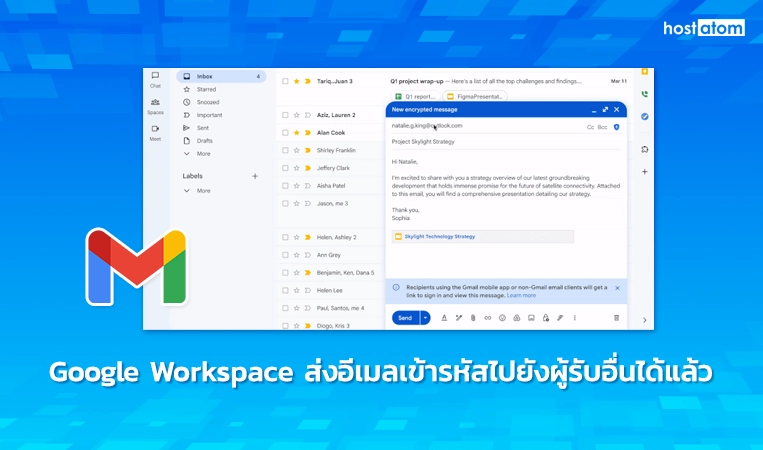Select the Helen, Ashley email checkbox

(x=285, y=237)
